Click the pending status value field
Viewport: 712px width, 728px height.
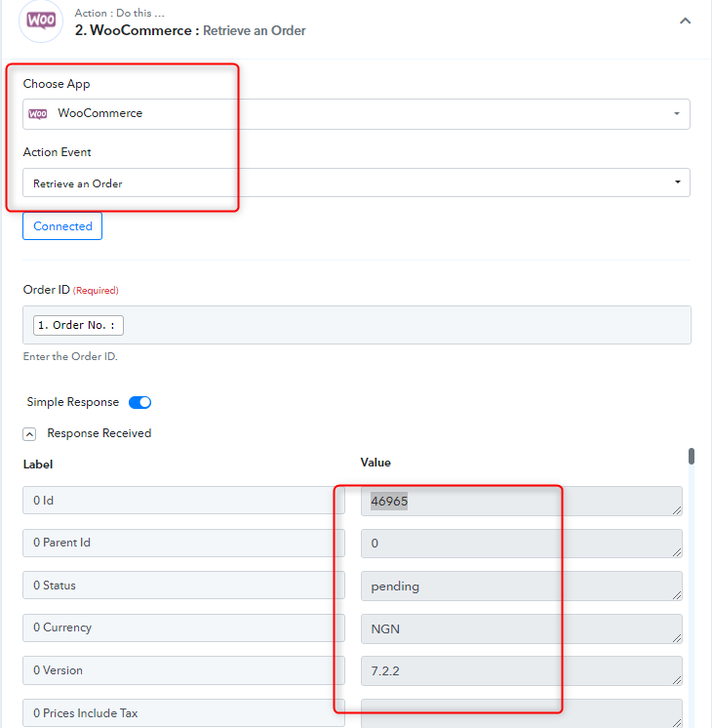521,586
